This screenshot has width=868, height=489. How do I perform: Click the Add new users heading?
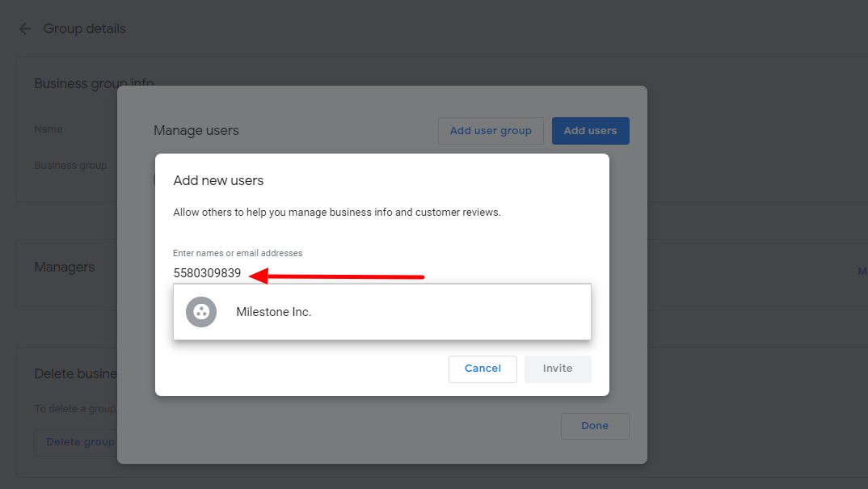point(219,180)
